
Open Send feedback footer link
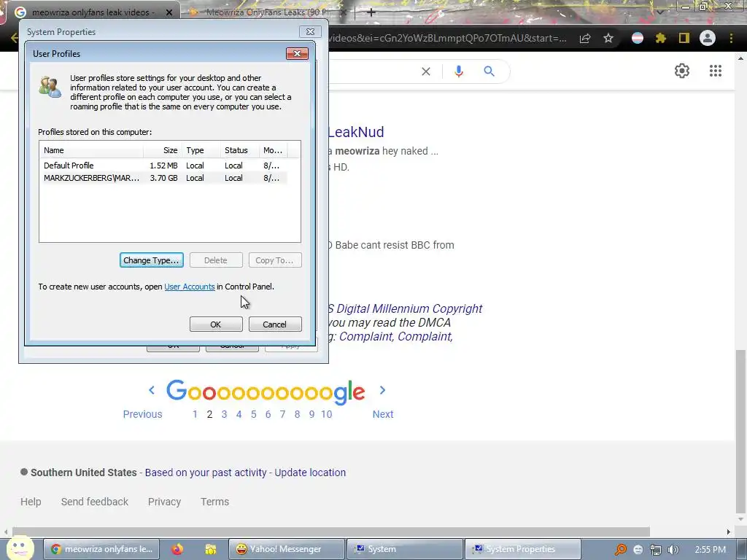coord(94,502)
